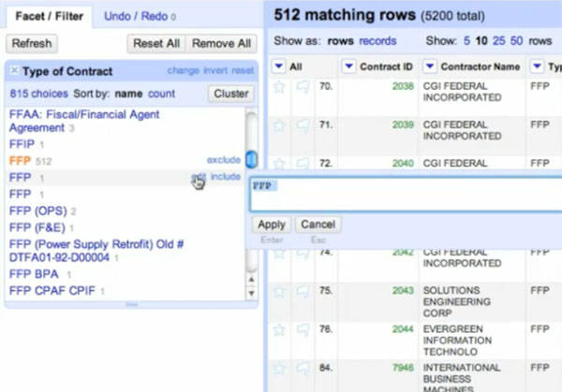
Task: Show 50 rows per page
Action: pyautogui.click(x=516, y=41)
